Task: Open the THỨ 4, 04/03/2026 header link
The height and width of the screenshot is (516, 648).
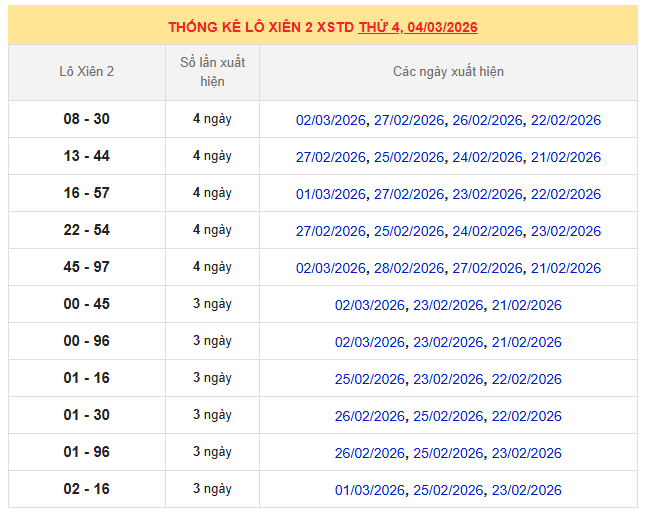Action: point(417,27)
